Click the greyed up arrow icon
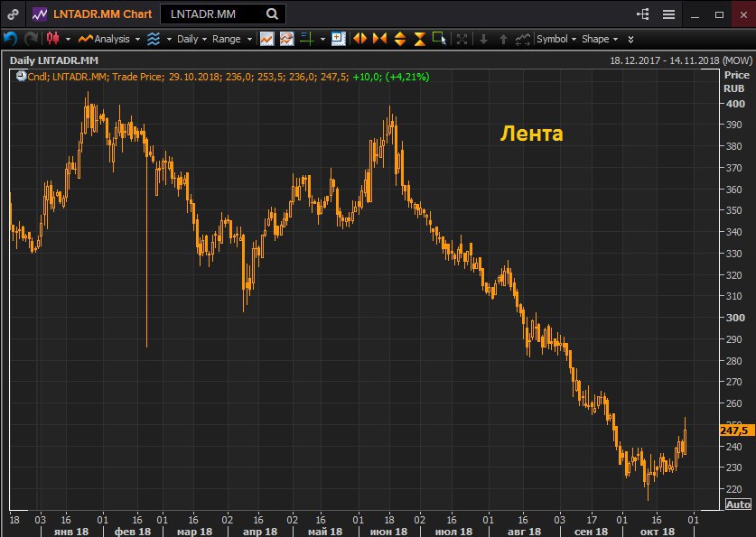The height and width of the screenshot is (537, 756). tap(503, 39)
